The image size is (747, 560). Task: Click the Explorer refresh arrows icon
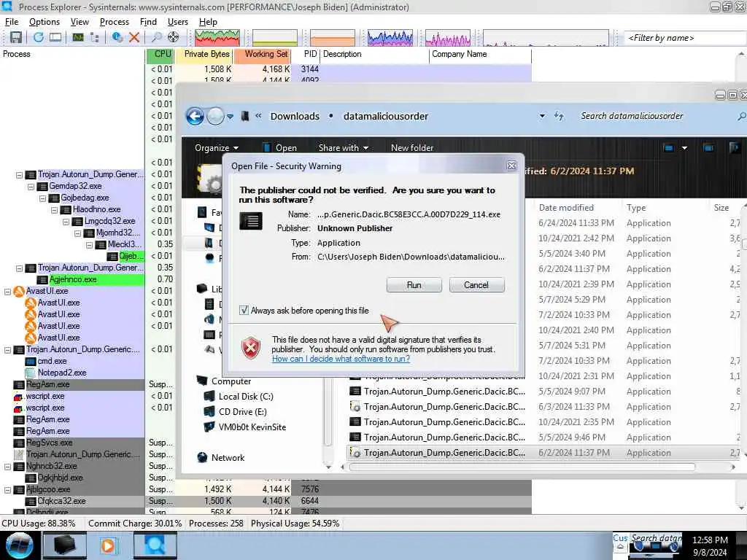[x=560, y=116]
